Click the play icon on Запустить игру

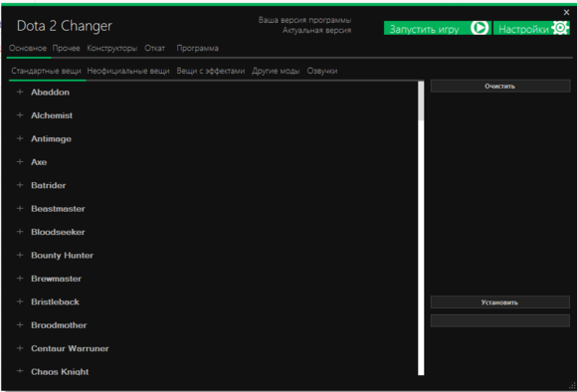click(480, 28)
